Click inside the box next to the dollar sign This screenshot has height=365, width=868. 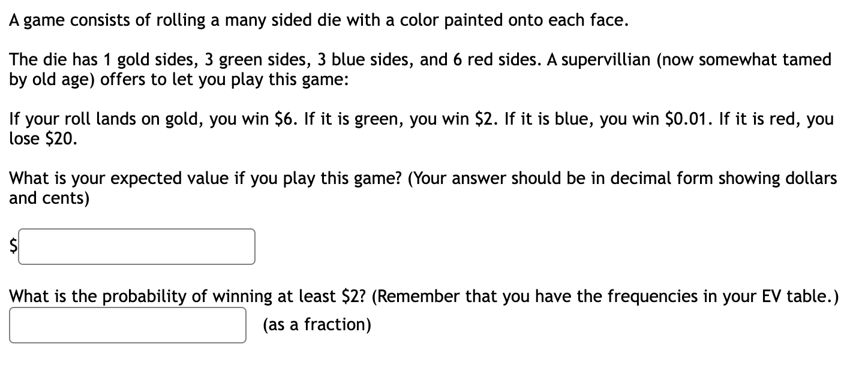137,246
